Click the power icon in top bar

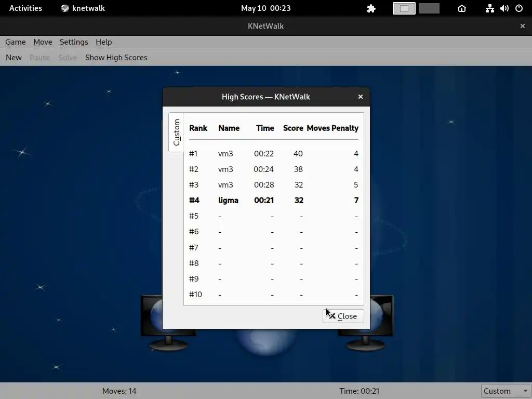519,8
